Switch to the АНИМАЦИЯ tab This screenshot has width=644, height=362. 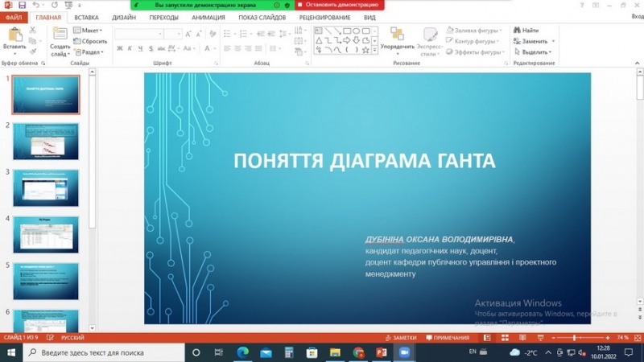coord(208,18)
